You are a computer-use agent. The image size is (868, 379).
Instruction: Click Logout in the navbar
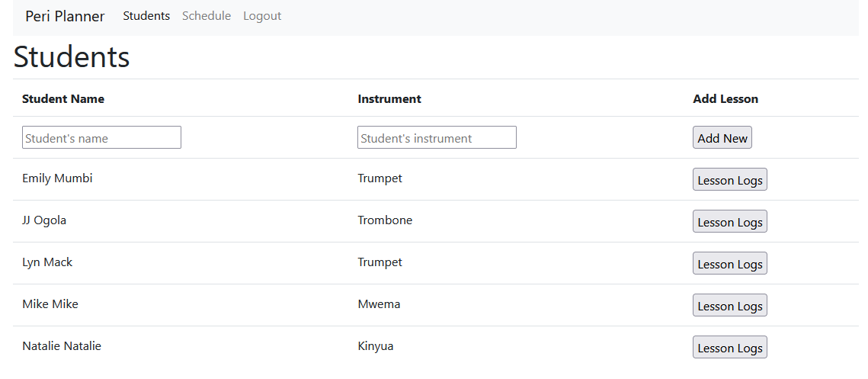(x=262, y=16)
